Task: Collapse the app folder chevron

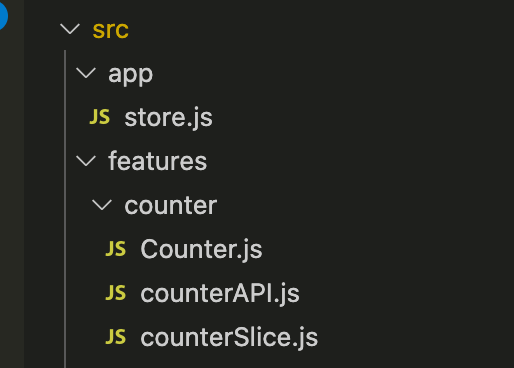Action: pyautogui.click(x=86, y=73)
